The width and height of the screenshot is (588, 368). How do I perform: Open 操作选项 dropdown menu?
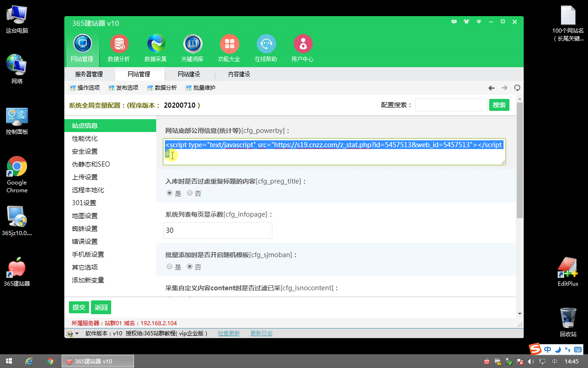pyautogui.click(x=85, y=88)
